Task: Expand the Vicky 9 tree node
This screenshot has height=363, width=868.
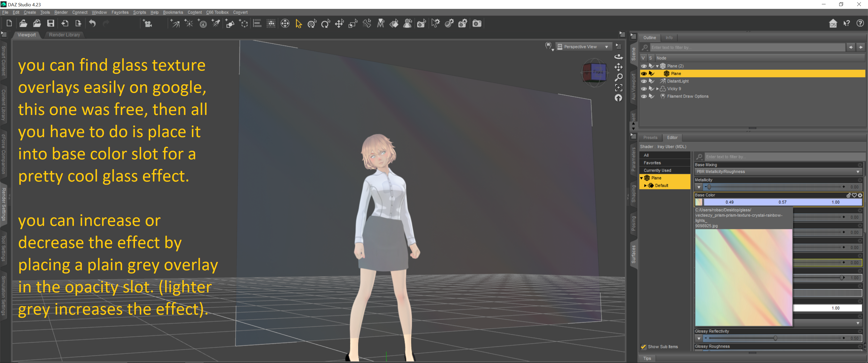Action: pos(657,89)
